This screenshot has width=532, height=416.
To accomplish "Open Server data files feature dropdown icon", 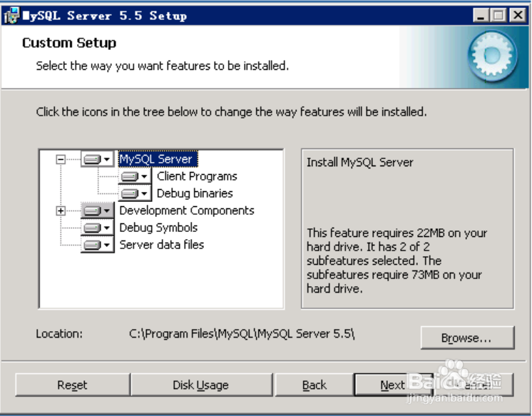I will pyautogui.click(x=98, y=245).
